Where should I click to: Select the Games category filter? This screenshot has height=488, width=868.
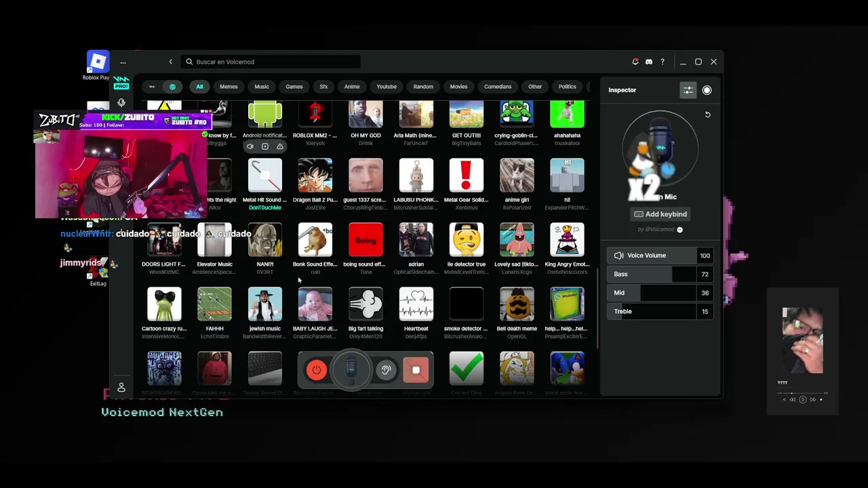click(x=294, y=87)
